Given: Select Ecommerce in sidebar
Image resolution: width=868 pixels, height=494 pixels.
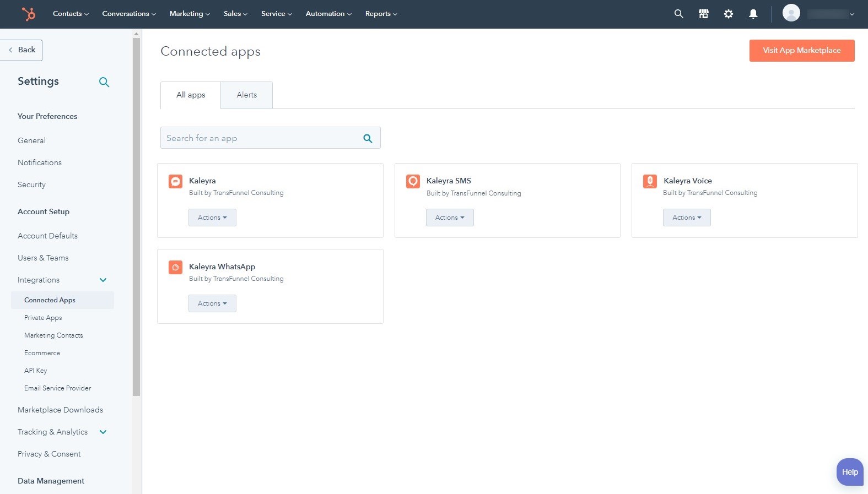Looking at the screenshot, I should [42, 353].
